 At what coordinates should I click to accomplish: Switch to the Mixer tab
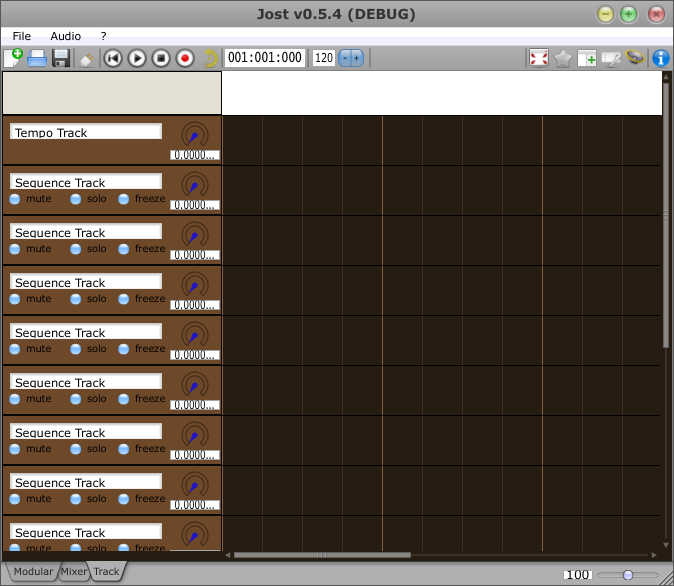[x=74, y=572]
